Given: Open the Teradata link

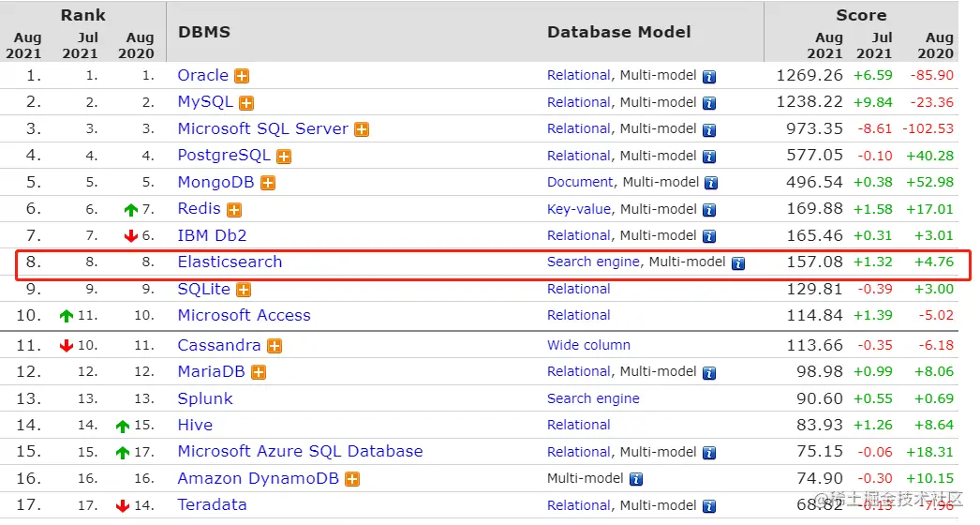Looking at the screenshot, I should pos(212,504).
